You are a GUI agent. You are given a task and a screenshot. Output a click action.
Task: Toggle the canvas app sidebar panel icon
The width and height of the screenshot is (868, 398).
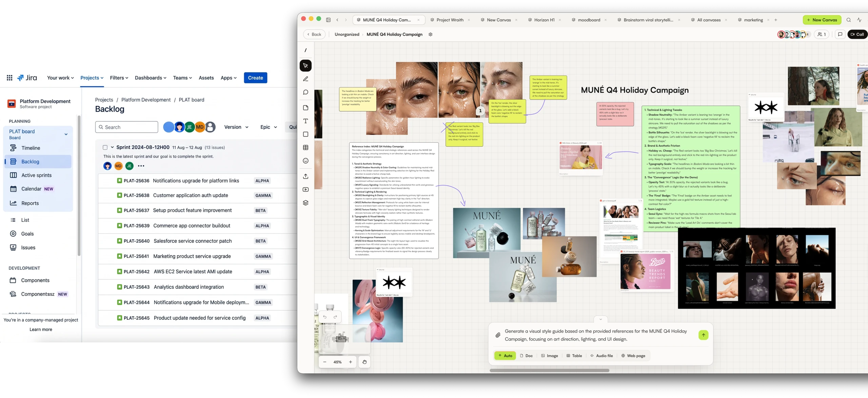coord(328,20)
